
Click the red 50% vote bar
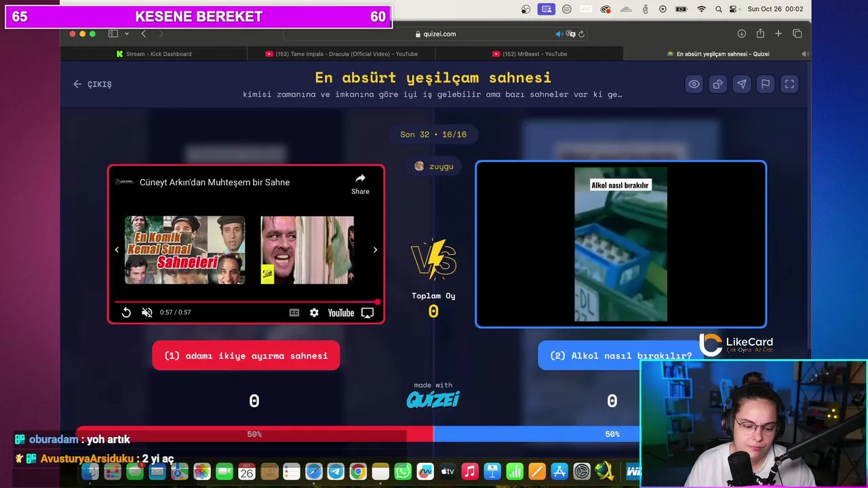254,434
